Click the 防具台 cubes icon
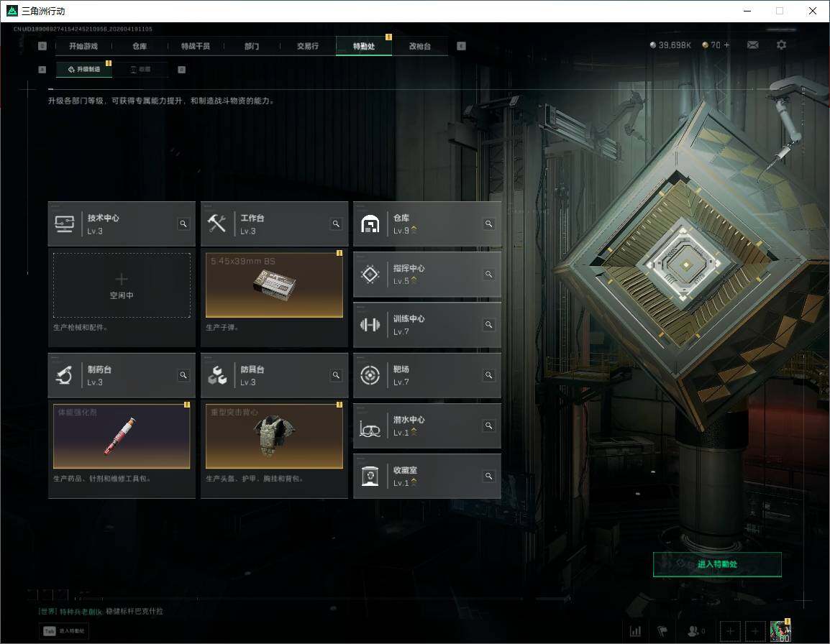The width and height of the screenshot is (830, 644). pos(217,375)
